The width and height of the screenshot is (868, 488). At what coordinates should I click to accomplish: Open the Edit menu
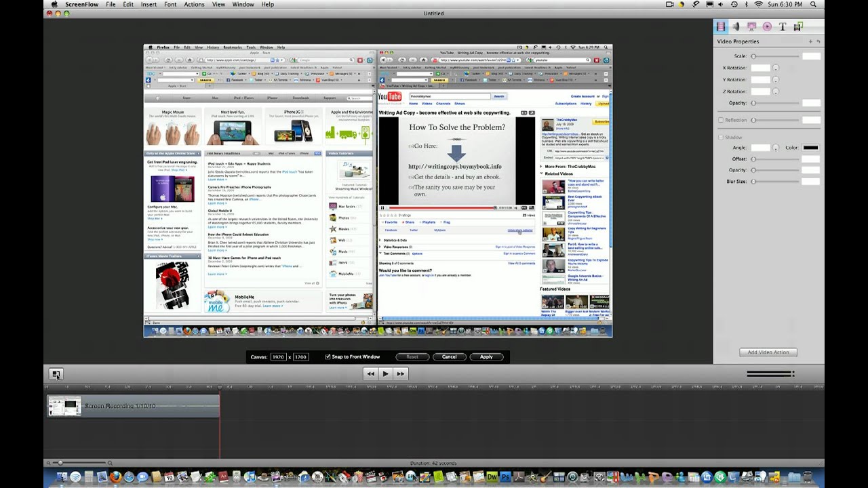(x=128, y=4)
